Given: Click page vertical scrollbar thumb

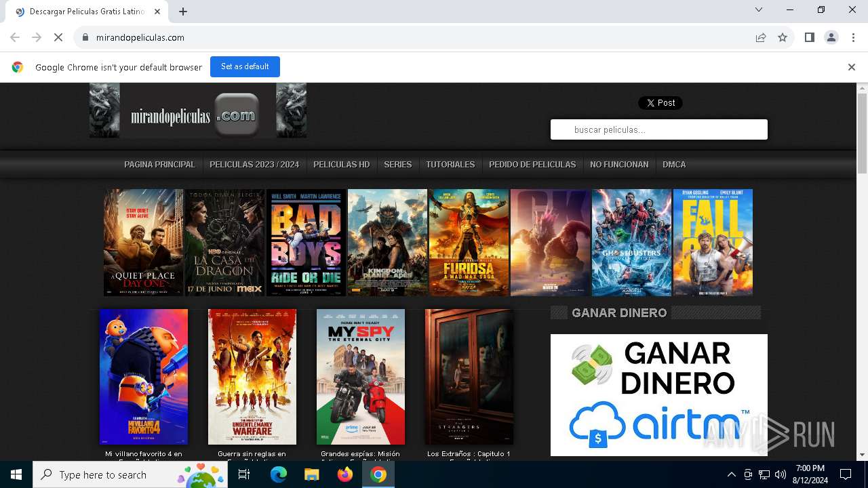Looking at the screenshot, I should click(x=862, y=134).
